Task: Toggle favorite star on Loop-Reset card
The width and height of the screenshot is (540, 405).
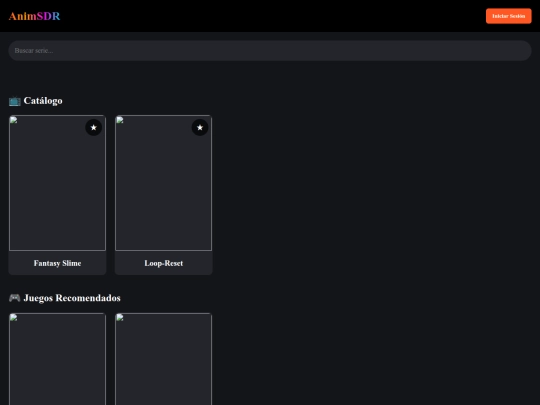Action: tap(200, 127)
